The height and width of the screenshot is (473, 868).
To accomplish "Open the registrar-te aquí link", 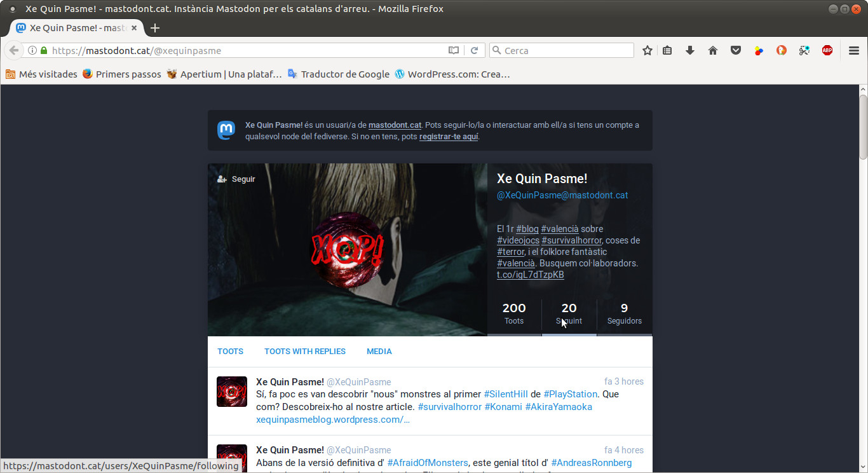I will point(448,137).
